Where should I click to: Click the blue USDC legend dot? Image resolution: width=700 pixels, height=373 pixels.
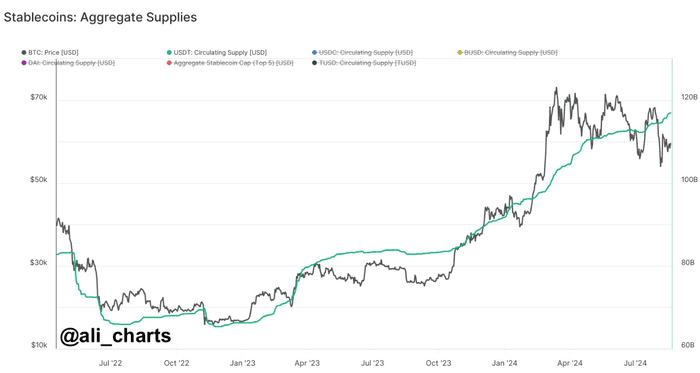315,53
